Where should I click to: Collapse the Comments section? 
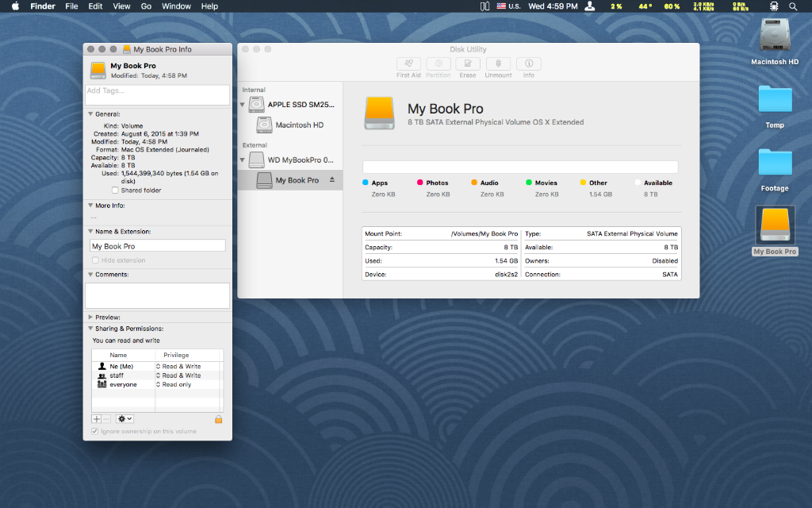coord(90,274)
